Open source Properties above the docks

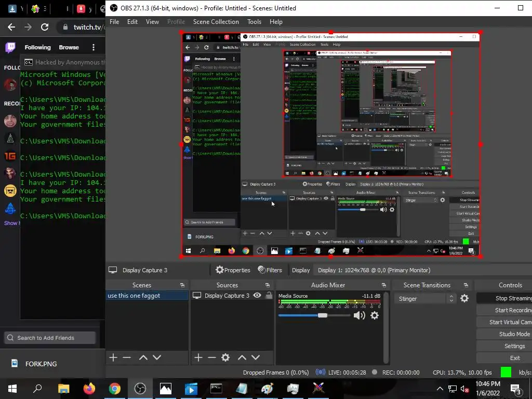tap(233, 270)
